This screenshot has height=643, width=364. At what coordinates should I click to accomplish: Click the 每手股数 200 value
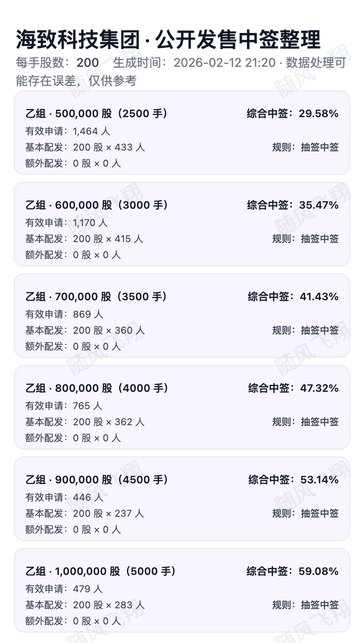click(x=88, y=63)
